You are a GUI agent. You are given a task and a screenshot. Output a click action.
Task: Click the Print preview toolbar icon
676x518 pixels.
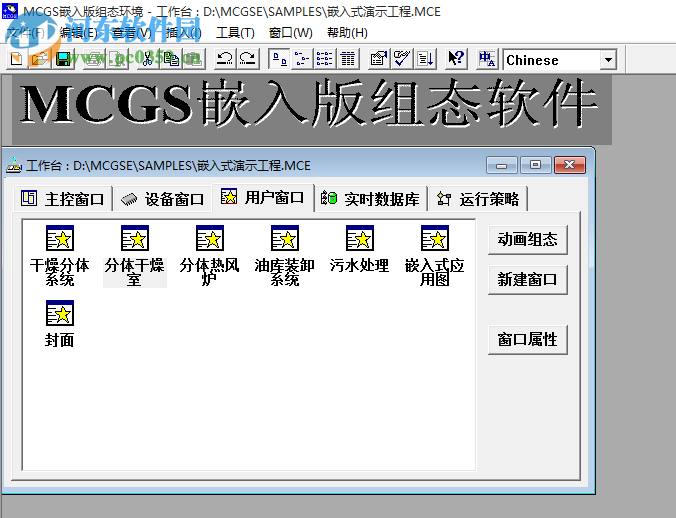click(x=116, y=59)
